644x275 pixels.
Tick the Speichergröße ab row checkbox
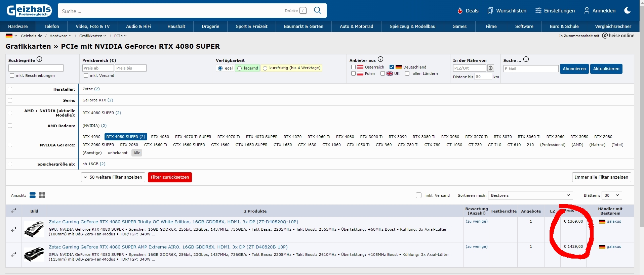tap(10, 164)
